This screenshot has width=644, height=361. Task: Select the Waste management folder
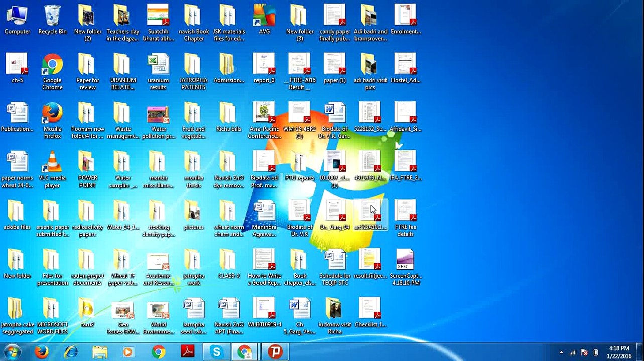[x=123, y=121]
